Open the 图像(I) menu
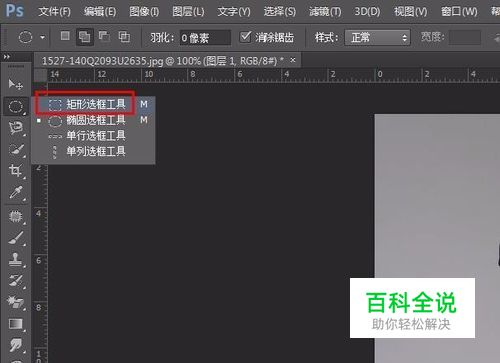Image resolution: width=500 pixels, height=363 pixels. pyautogui.click(x=144, y=12)
